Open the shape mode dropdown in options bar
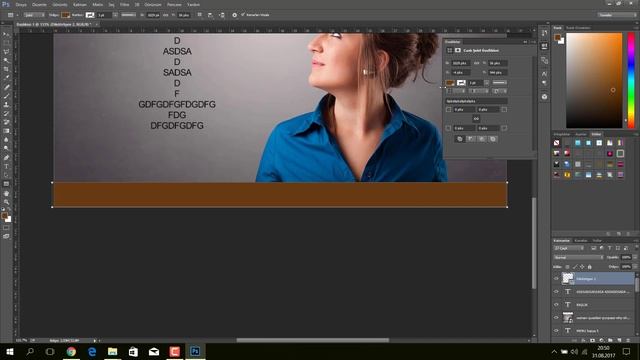The width and height of the screenshot is (640, 360). tap(34, 15)
